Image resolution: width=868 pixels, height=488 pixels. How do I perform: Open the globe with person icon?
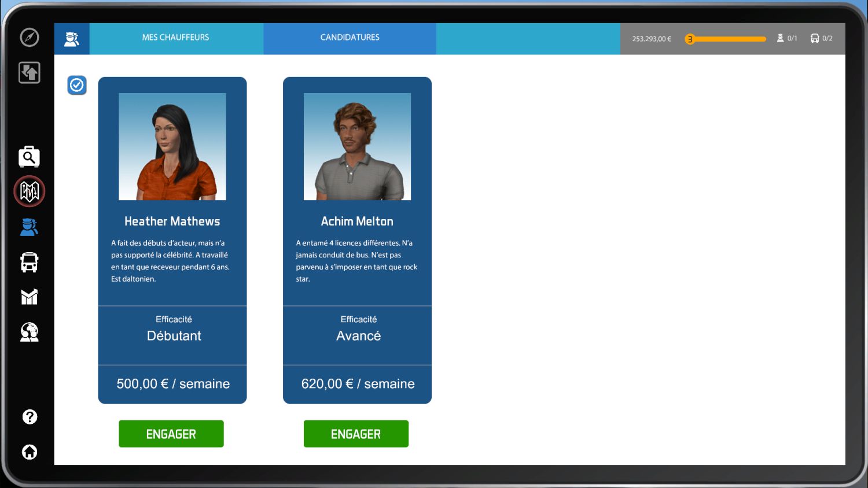tap(30, 332)
